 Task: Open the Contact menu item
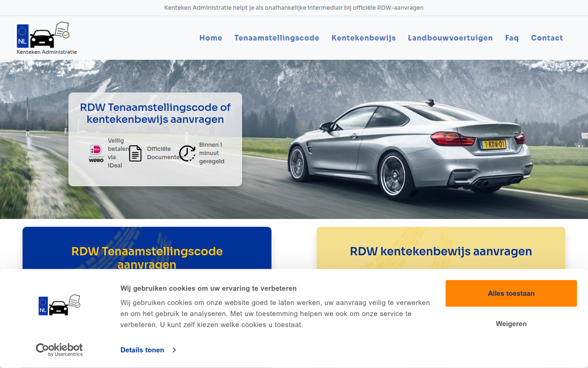[547, 38]
